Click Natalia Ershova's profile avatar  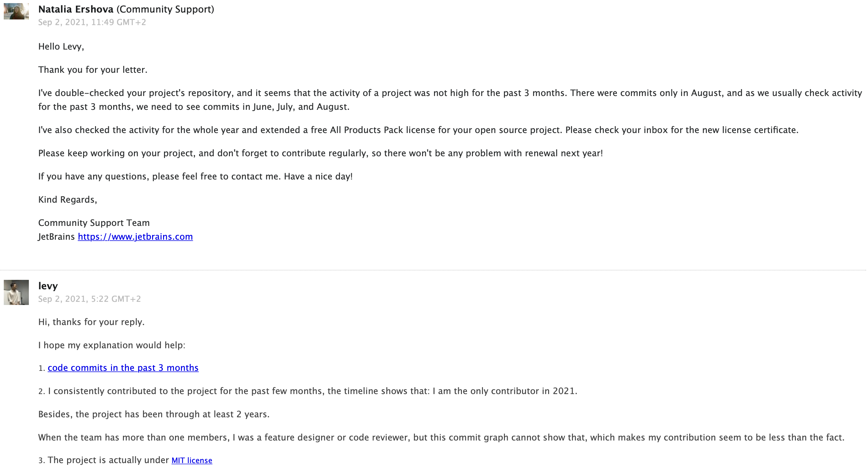(x=16, y=11)
